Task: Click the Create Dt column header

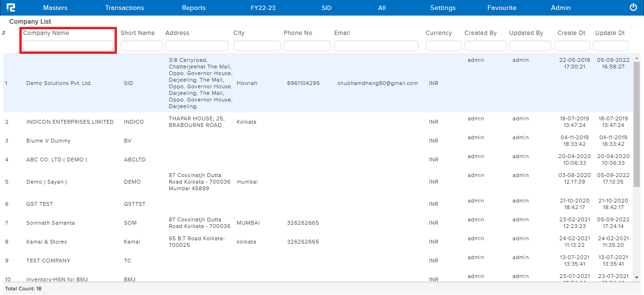Action: [571, 33]
